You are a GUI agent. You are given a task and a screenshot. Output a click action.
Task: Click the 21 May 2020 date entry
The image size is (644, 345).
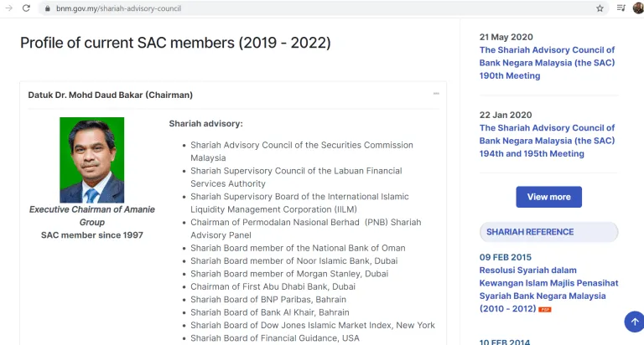506,37
